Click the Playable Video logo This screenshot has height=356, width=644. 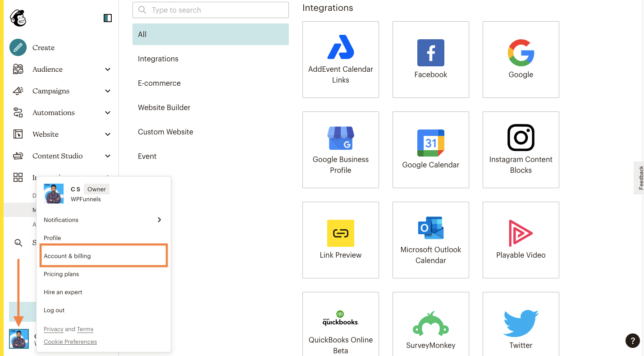(x=521, y=233)
